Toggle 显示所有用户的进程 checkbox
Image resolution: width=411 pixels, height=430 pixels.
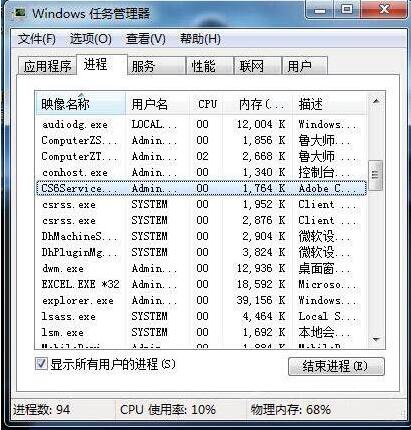41,364
